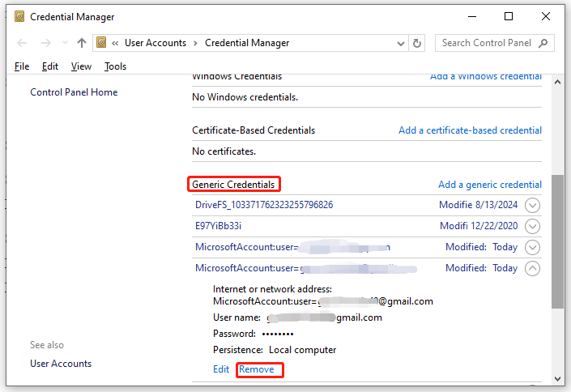Click Add a Windows credential link
This screenshot has width=571, height=392.
point(486,76)
